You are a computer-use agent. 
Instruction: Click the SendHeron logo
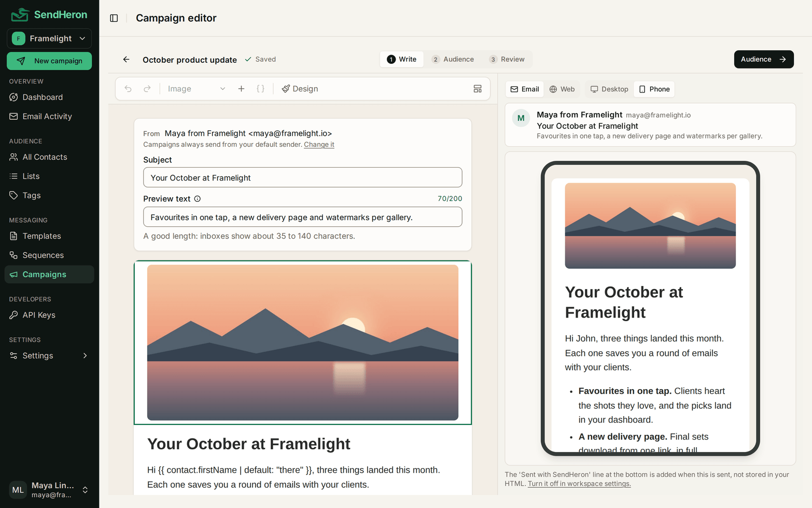pyautogui.click(x=49, y=15)
